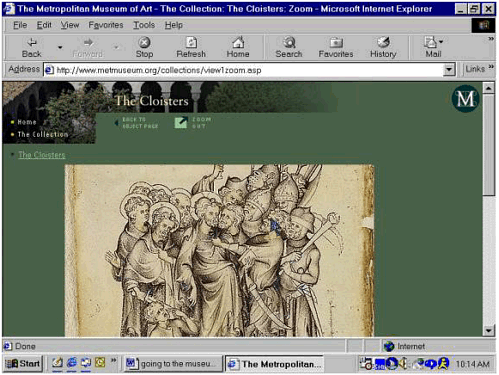
Task: Click the greyed-out Forward toolbar button
Action: click(x=88, y=47)
